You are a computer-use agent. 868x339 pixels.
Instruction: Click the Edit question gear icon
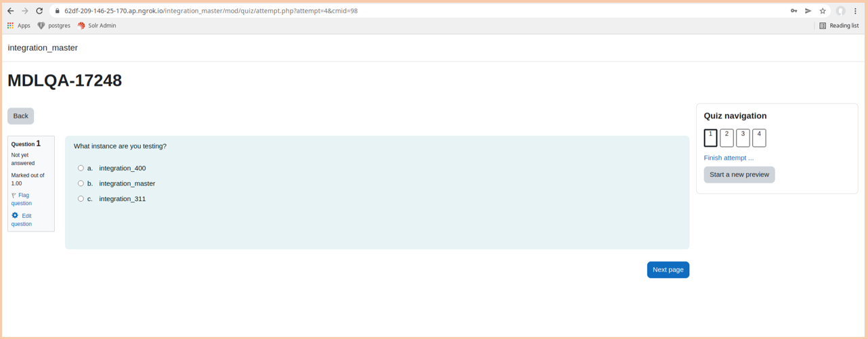(15, 215)
